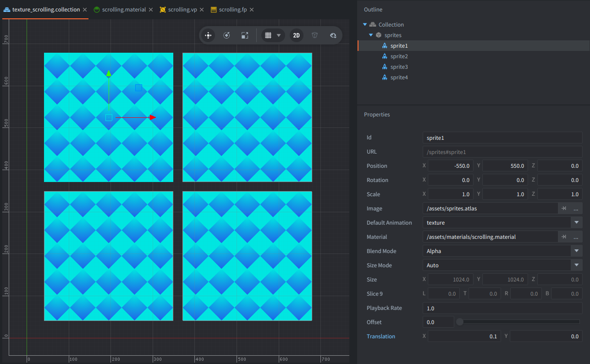
Task: Select the Rotate tool in the scene toolbar
Action: [x=226, y=35]
